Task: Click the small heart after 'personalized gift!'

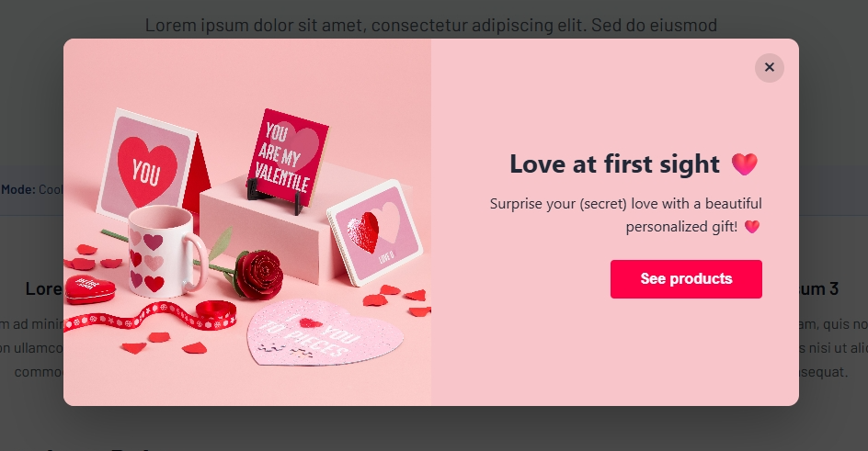Action: pyautogui.click(x=752, y=227)
